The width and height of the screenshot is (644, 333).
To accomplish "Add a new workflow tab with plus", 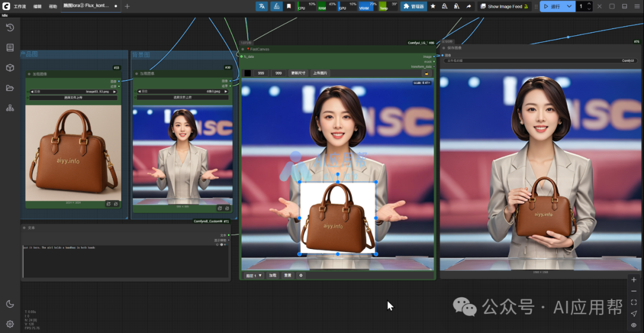I will [127, 6].
